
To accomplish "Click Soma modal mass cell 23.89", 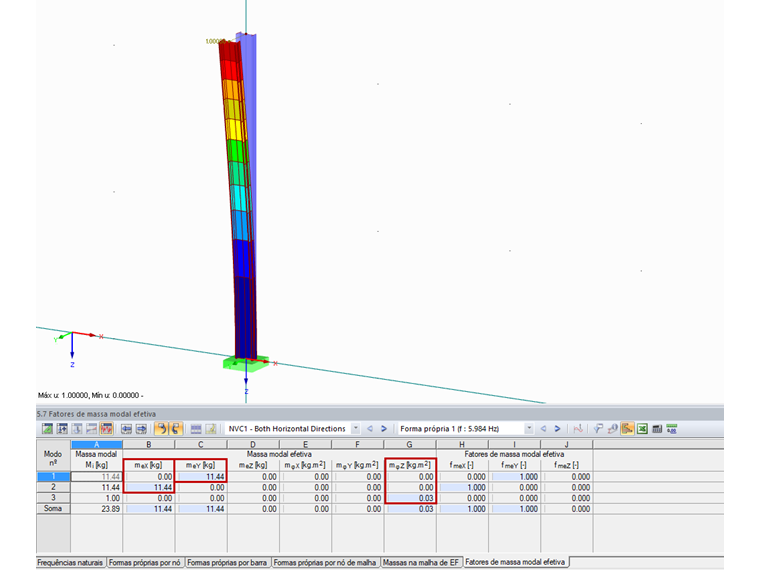I will (96, 508).
